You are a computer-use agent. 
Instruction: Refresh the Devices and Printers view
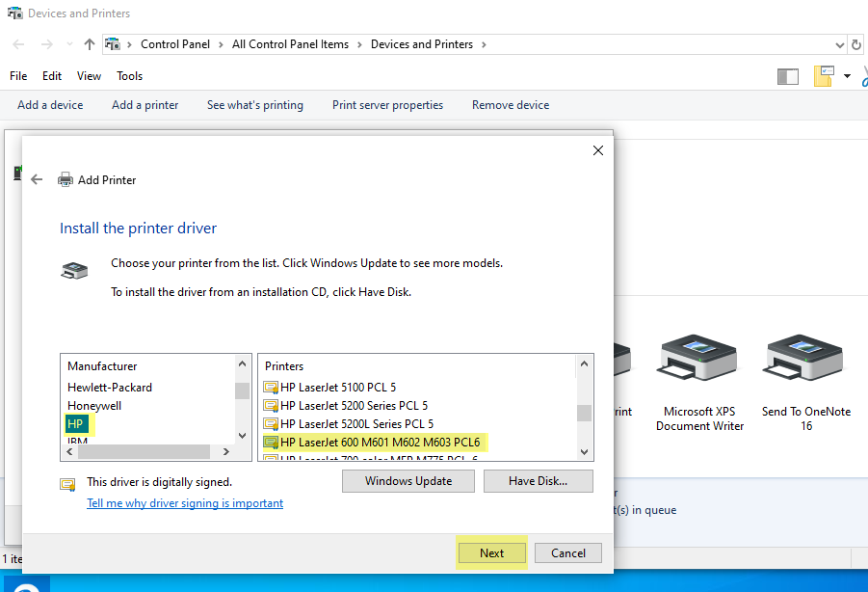(x=855, y=44)
